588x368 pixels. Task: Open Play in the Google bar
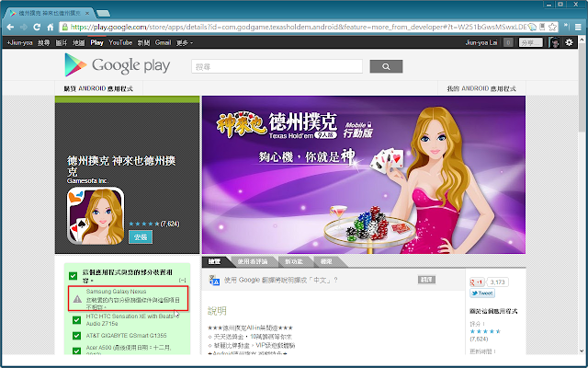(96, 43)
